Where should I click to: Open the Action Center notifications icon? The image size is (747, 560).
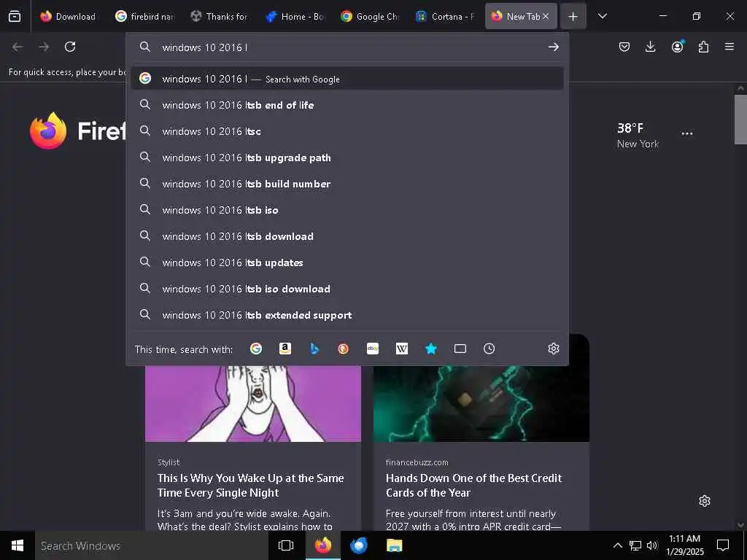(x=723, y=545)
